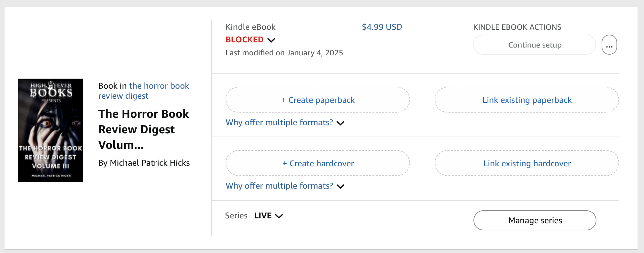The height and width of the screenshot is (253, 644).
Task: Click the Continue setup button
Action: pyautogui.click(x=534, y=45)
